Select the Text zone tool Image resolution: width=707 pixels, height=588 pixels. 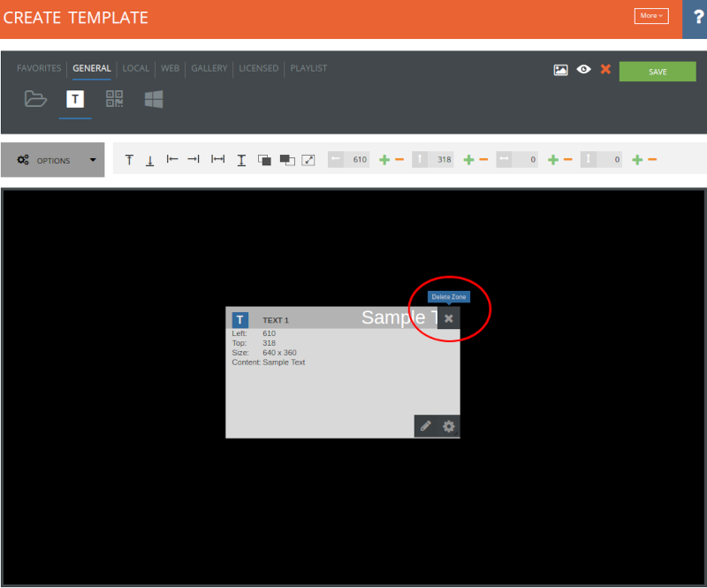point(75,99)
